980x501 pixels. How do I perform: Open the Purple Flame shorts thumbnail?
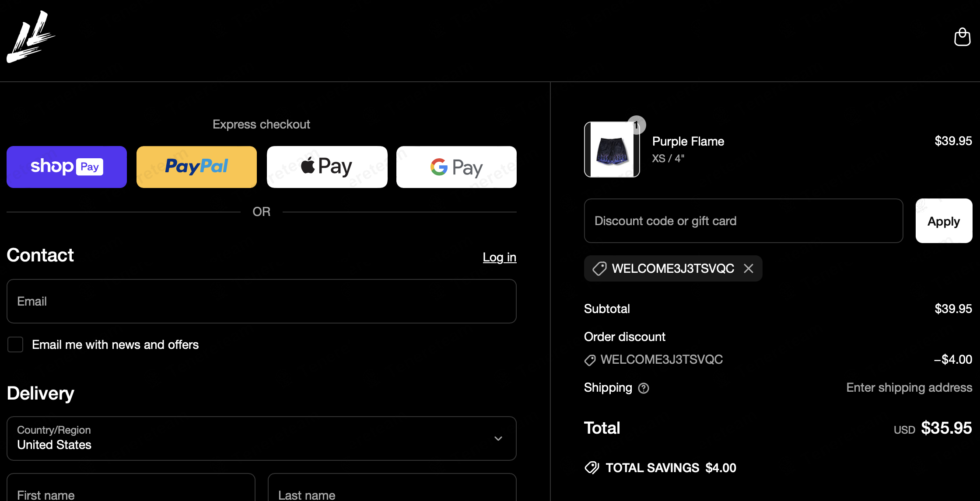pyautogui.click(x=612, y=150)
